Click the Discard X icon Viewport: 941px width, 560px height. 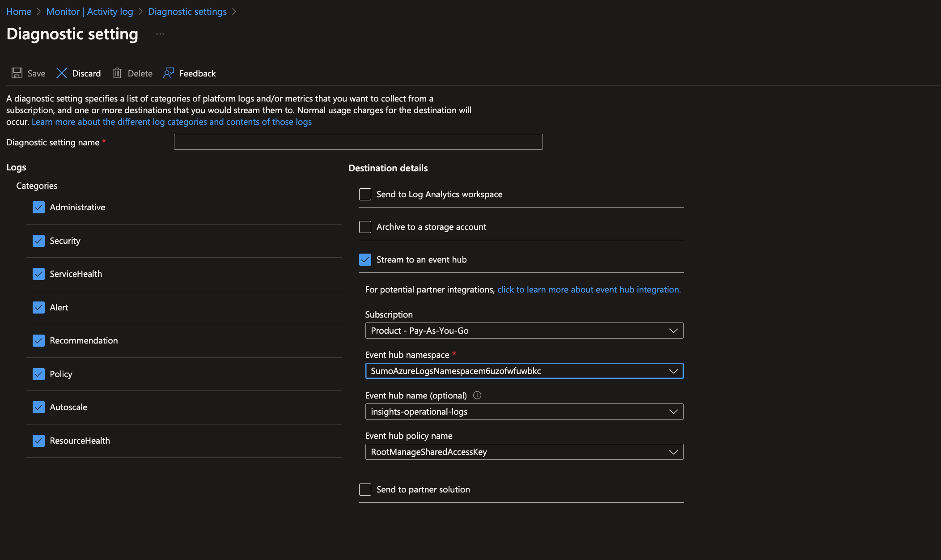tap(62, 73)
